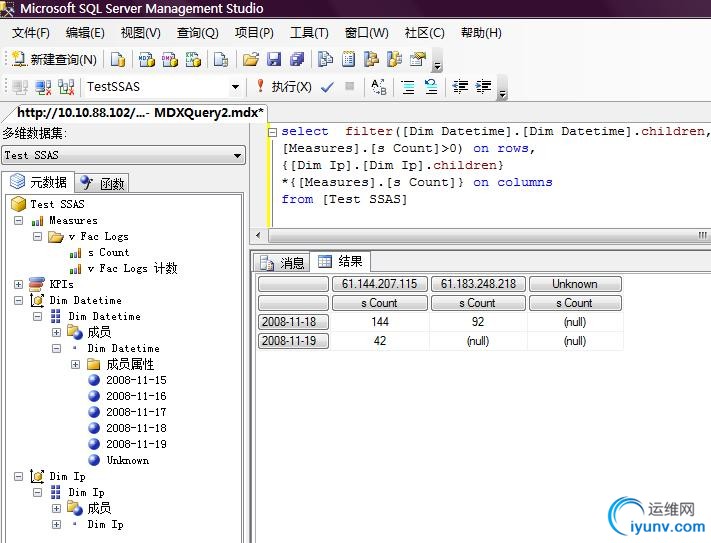Switch to the 消息 messages tab
Viewport: 711px width, 543px height.
click(282, 262)
